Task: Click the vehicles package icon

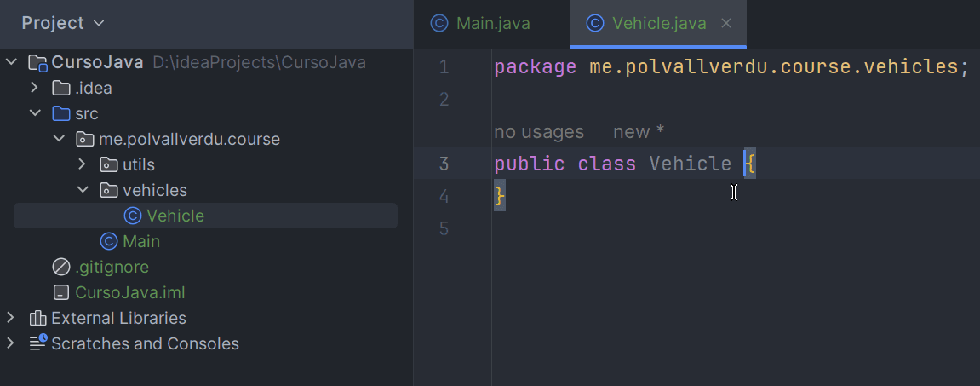Action: coord(109,190)
